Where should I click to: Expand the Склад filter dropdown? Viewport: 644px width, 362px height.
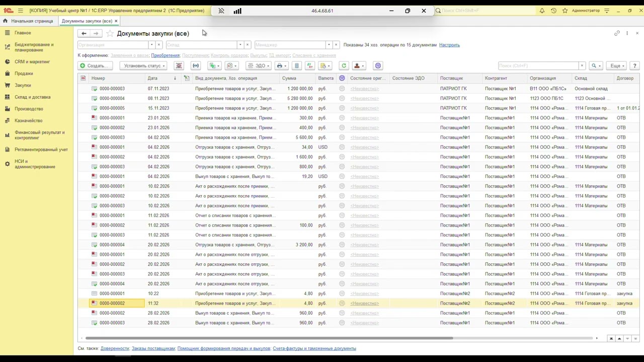[240, 45]
